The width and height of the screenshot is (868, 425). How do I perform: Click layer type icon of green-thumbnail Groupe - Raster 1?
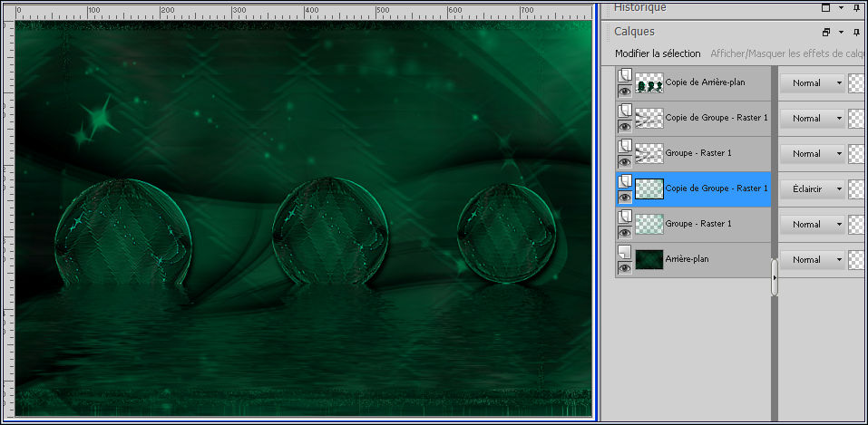point(625,217)
